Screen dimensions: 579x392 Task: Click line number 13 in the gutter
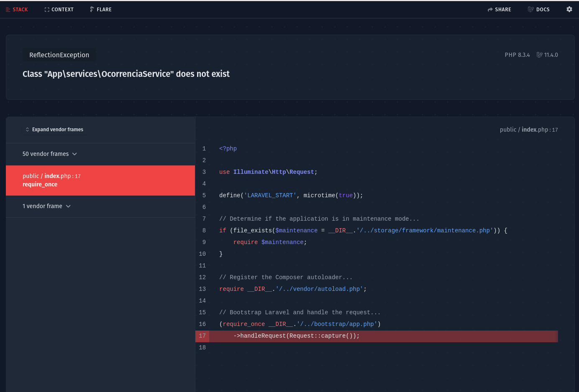click(202, 289)
